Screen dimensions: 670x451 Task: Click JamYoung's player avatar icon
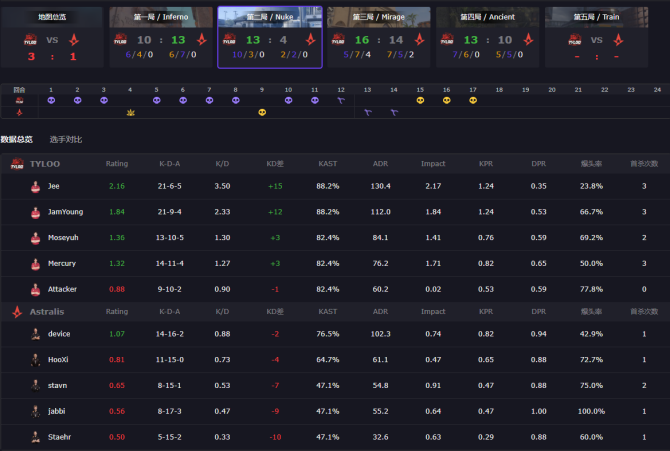click(35, 212)
